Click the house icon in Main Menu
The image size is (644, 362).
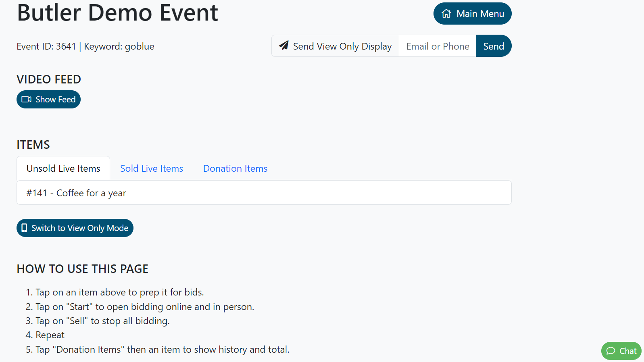[446, 14]
